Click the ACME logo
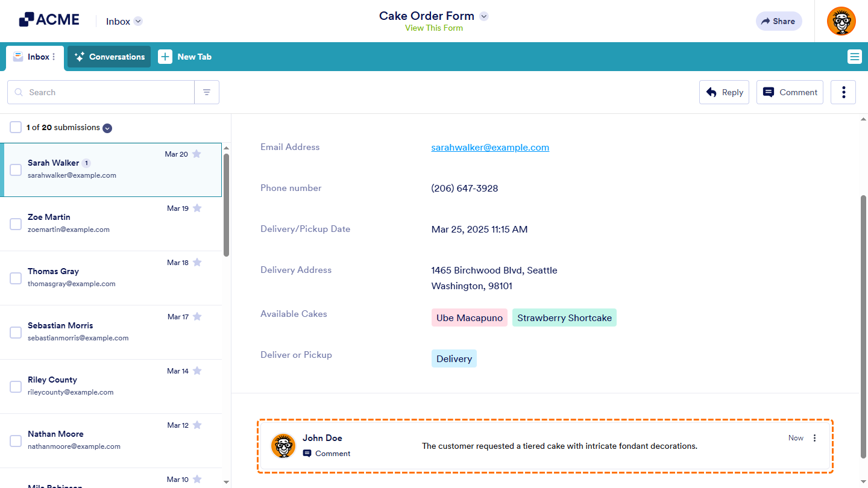 tap(49, 19)
